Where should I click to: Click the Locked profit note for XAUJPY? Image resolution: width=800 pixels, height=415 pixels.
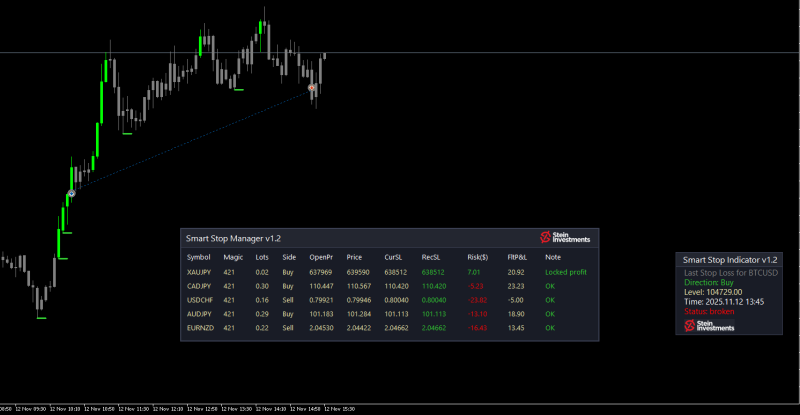(566, 272)
